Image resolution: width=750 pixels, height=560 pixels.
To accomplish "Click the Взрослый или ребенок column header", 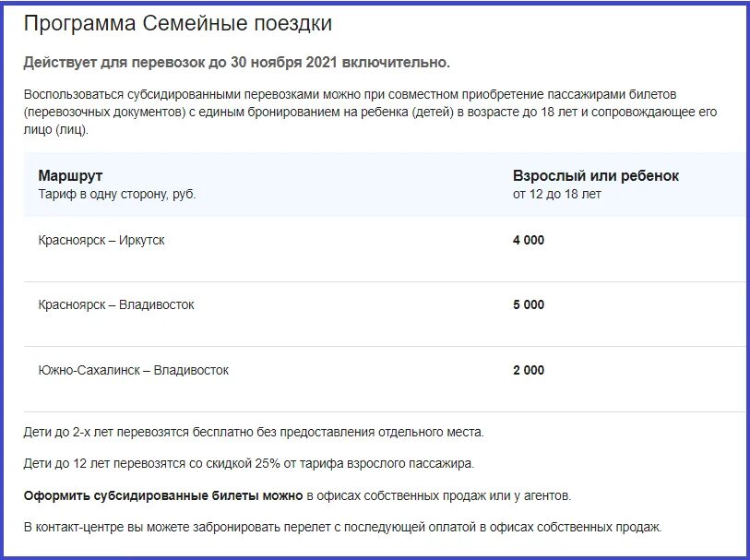I will click(596, 175).
